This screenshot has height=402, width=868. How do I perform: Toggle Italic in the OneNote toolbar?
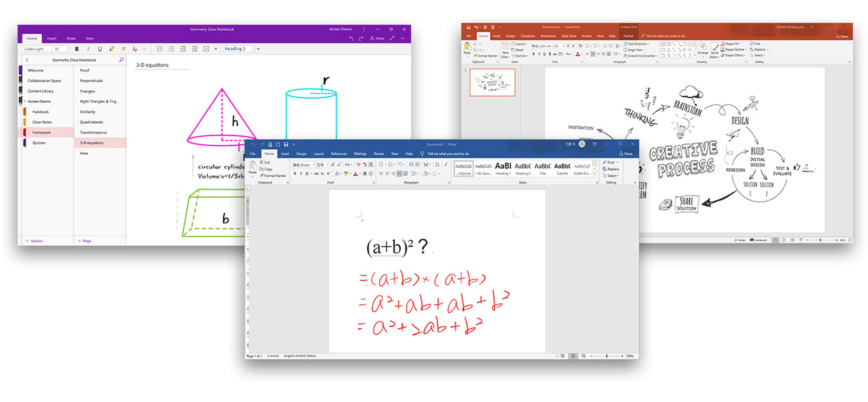(88, 49)
